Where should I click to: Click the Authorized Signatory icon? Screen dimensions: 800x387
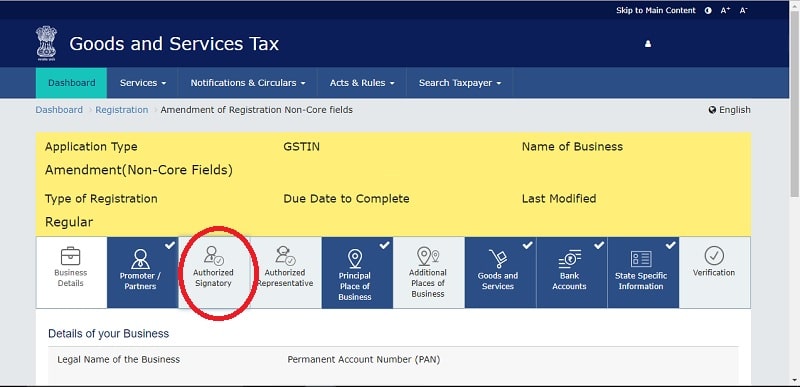213,255
